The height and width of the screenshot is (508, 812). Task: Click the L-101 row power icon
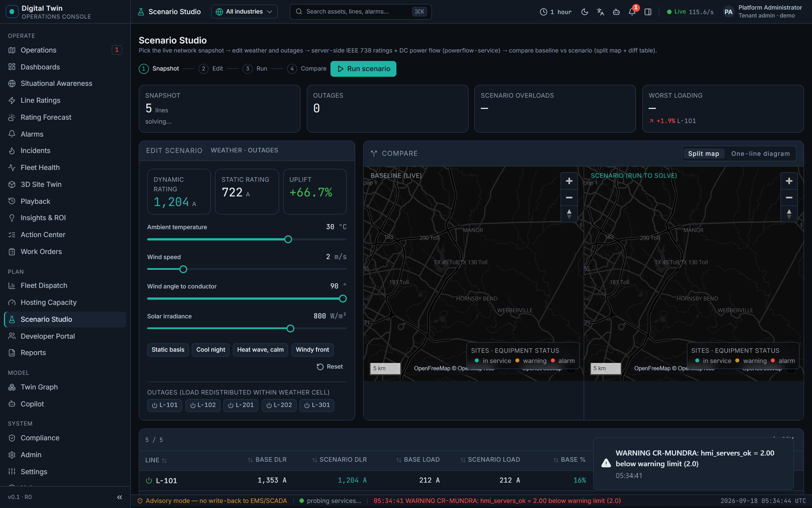coord(149,480)
